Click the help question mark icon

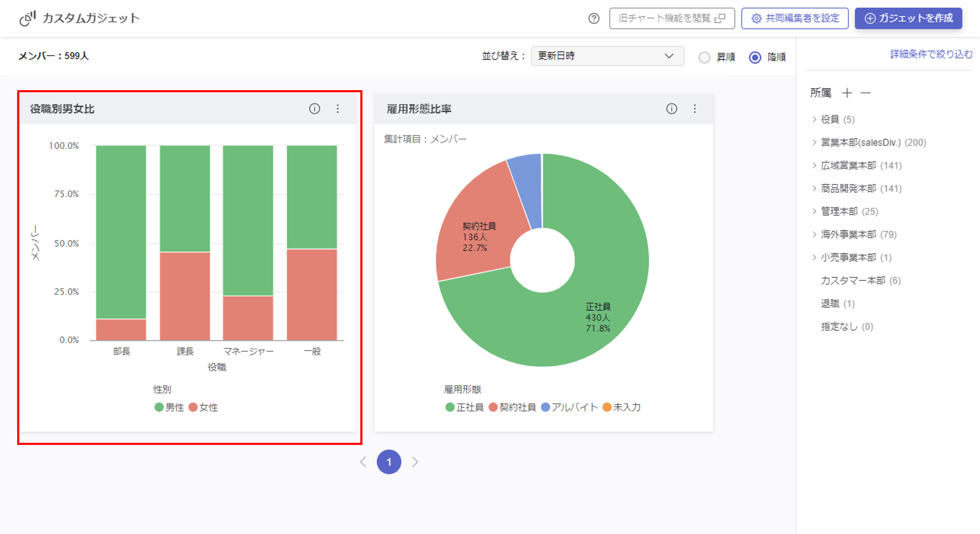pyautogui.click(x=593, y=18)
